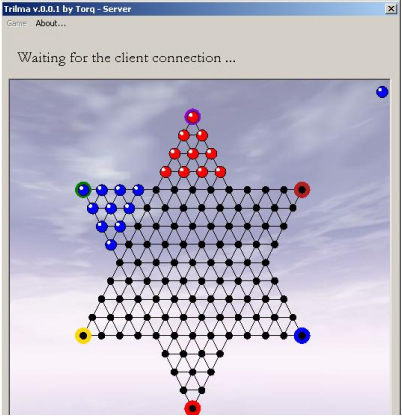Select the lowest single blue marble
The width and height of the screenshot is (402, 416).
click(111, 245)
